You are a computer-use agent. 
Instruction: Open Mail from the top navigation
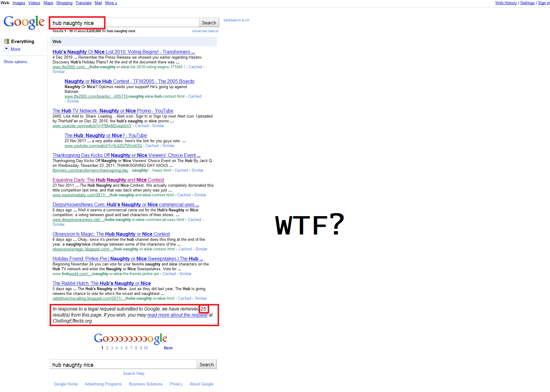click(98, 3)
